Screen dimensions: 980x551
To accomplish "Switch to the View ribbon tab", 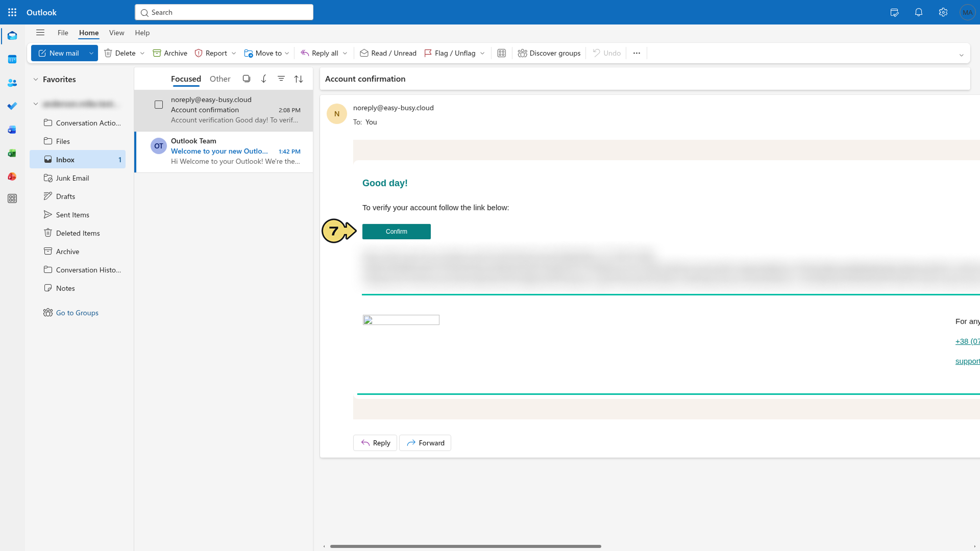I will click(116, 33).
